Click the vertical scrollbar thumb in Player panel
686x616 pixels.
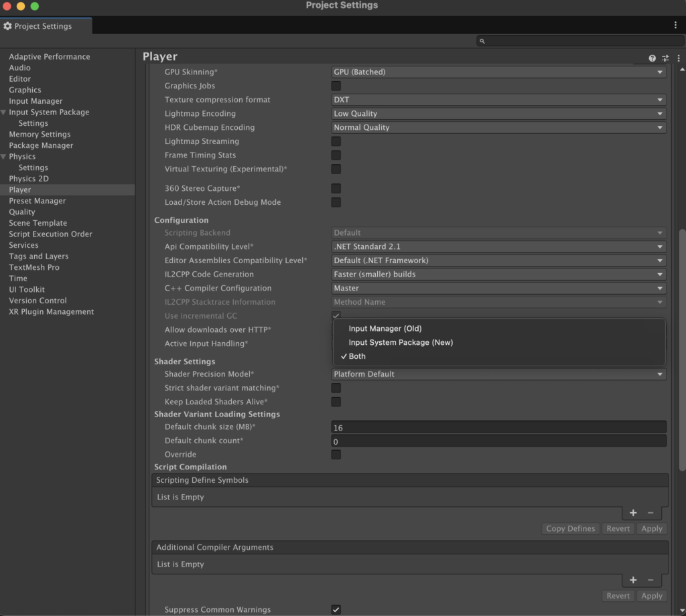coord(681,348)
